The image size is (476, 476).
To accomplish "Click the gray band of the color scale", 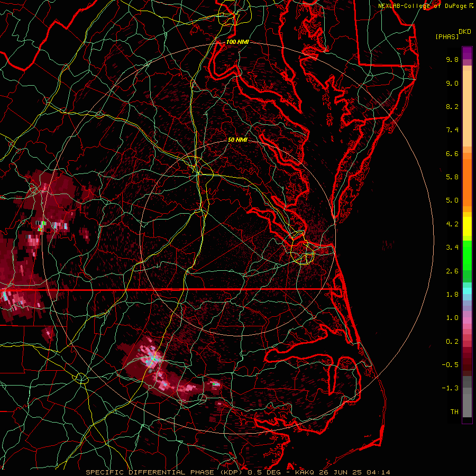I will click(467, 397).
